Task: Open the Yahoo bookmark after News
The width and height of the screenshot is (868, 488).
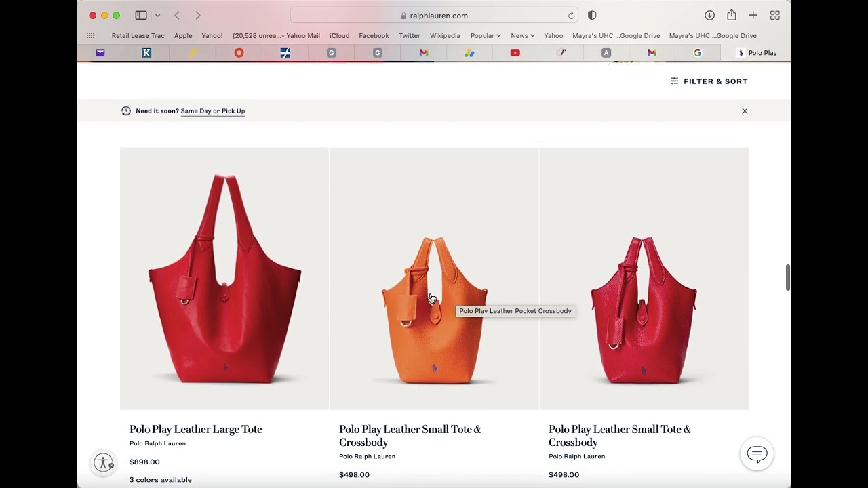Action: click(x=553, y=35)
